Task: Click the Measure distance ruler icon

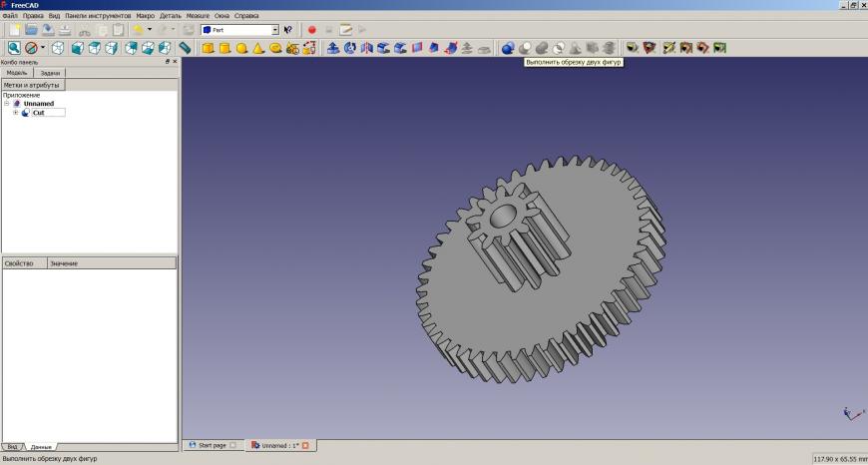Action: pyautogui.click(x=185, y=48)
